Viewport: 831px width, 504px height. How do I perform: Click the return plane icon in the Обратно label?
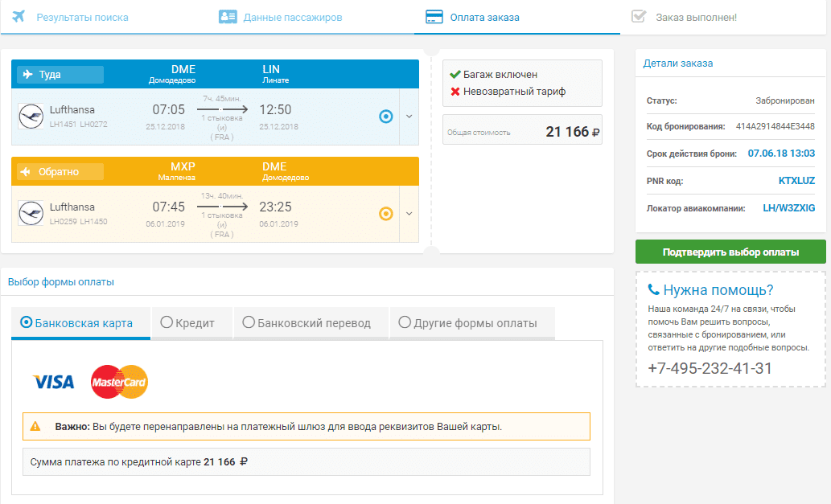(x=25, y=171)
